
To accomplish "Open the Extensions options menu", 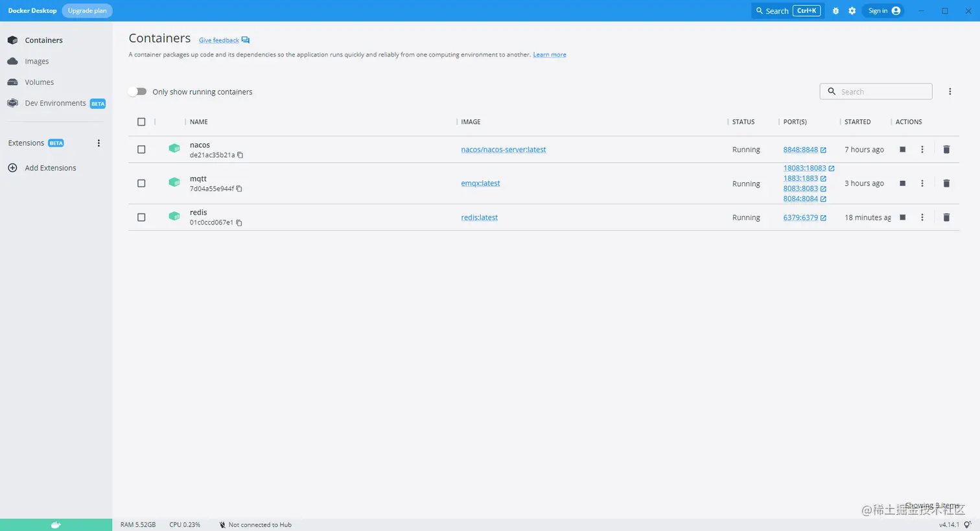I will 99,143.
